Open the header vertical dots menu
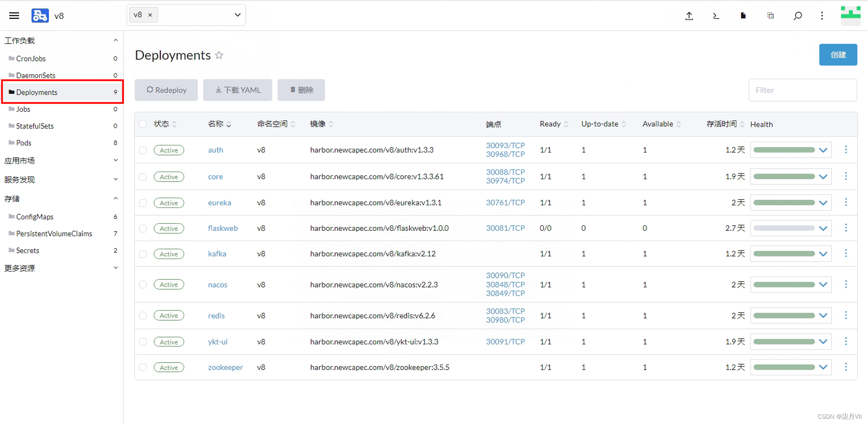Image resolution: width=868 pixels, height=424 pixels. pyautogui.click(x=822, y=16)
